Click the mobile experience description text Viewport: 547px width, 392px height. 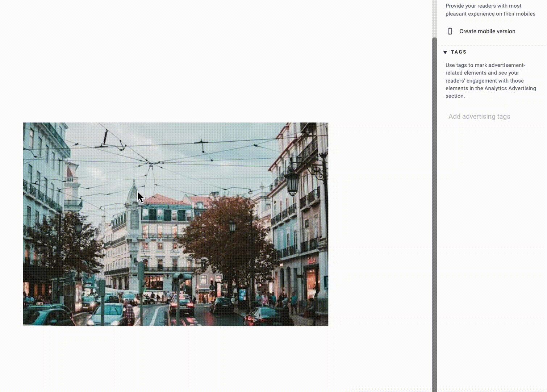[490, 10]
